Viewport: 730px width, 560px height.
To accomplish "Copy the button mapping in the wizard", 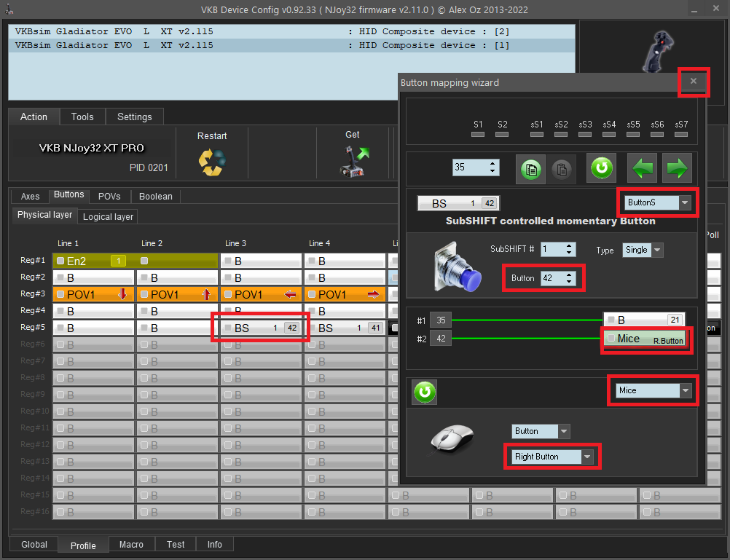I will click(x=530, y=168).
